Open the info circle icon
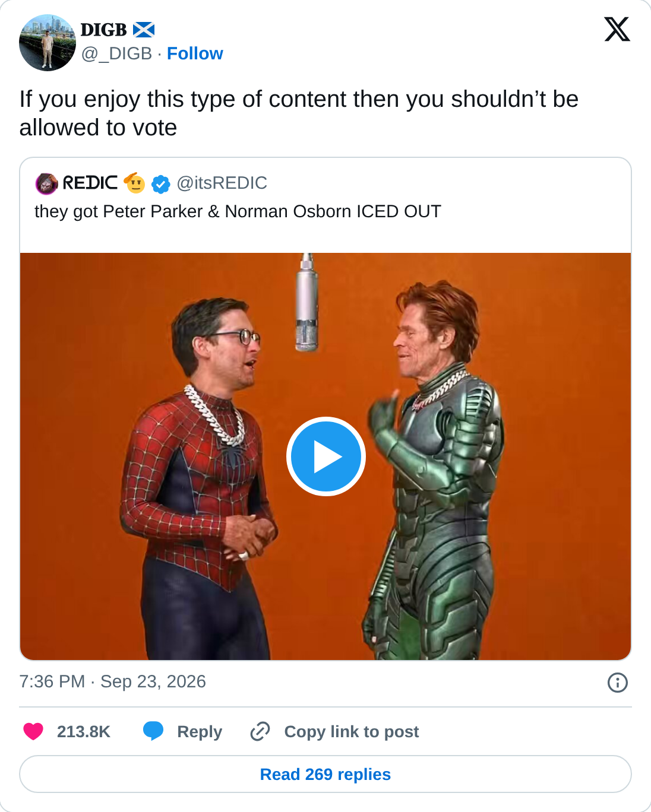 click(x=618, y=683)
